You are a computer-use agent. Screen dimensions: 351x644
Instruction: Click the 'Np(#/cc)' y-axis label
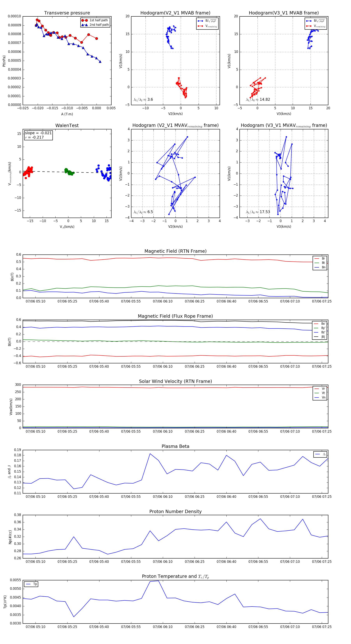(10, 537)
